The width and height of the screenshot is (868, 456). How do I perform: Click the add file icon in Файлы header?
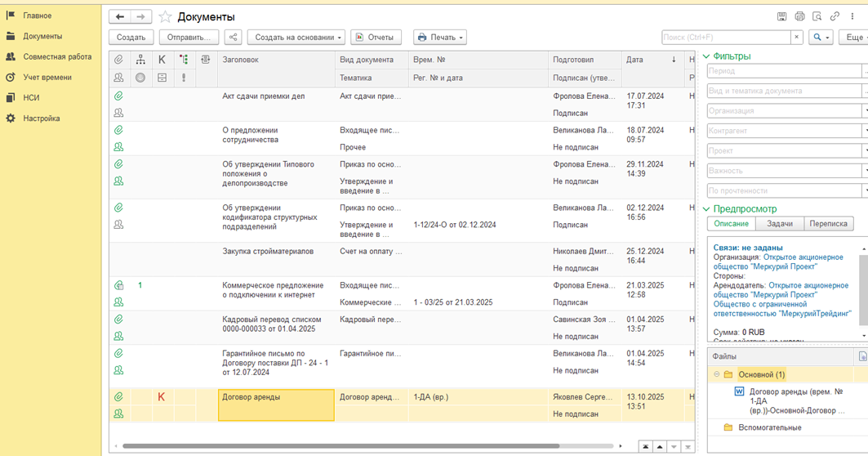click(862, 356)
